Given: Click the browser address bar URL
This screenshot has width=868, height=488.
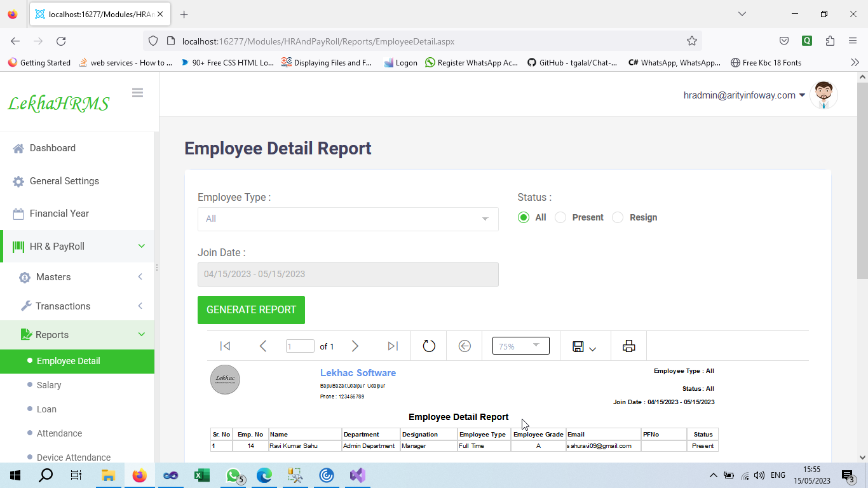Looking at the screenshot, I should pyautogui.click(x=318, y=41).
